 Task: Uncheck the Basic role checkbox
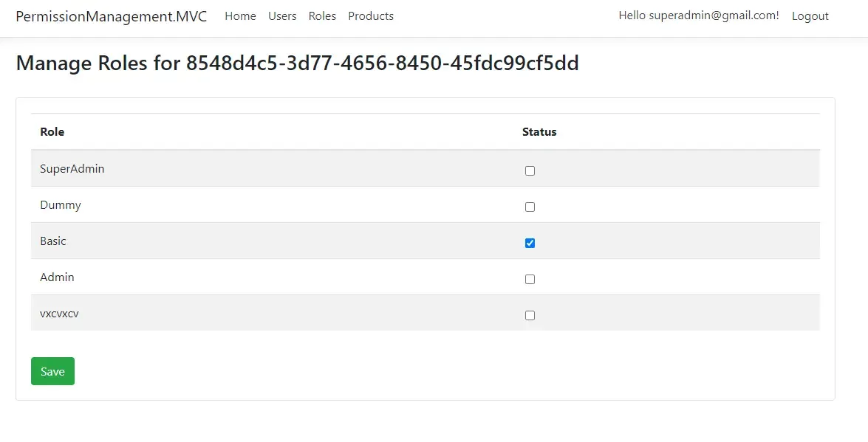tap(530, 243)
